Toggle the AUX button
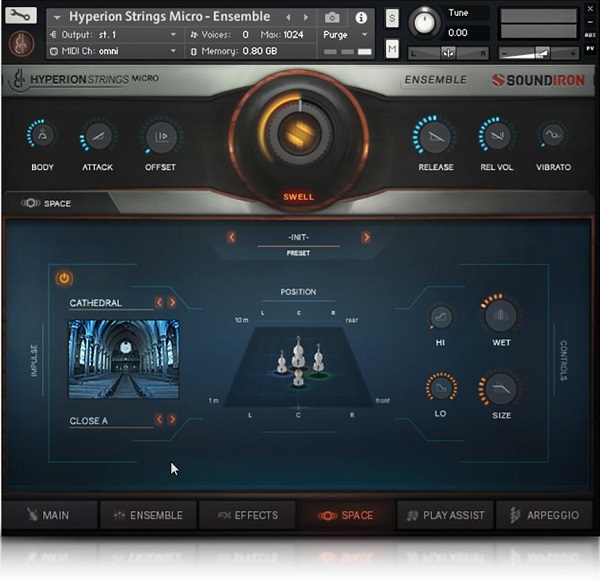Image resolution: width=600 pixels, height=581 pixels. point(590,35)
